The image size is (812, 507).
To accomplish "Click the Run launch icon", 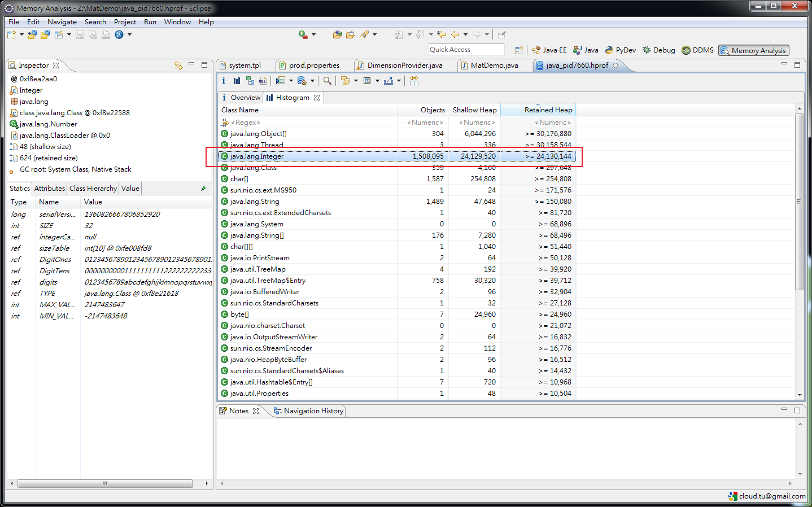I will [303, 34].
